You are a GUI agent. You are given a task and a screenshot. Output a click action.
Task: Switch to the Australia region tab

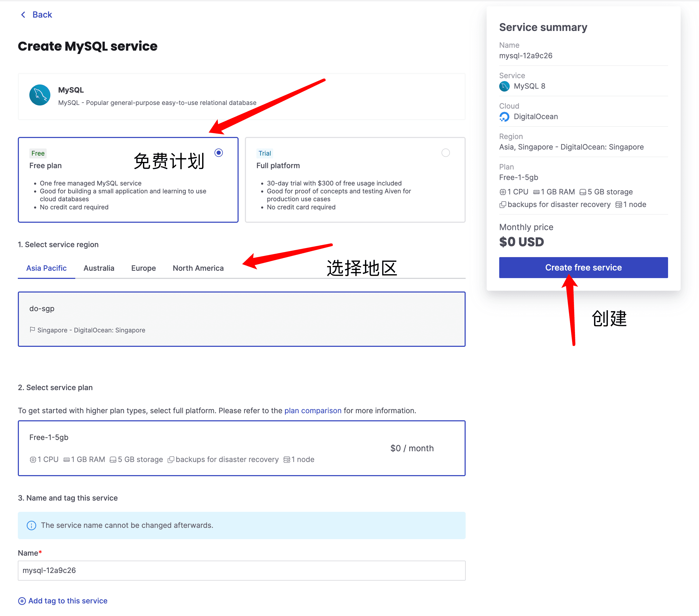pos(99,268)
